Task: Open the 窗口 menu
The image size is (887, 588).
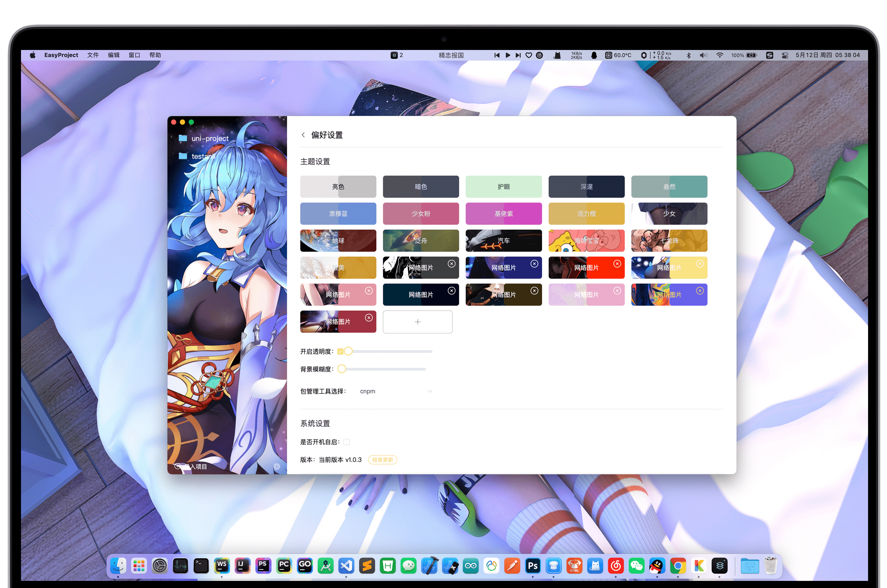Action: [134, 55]
